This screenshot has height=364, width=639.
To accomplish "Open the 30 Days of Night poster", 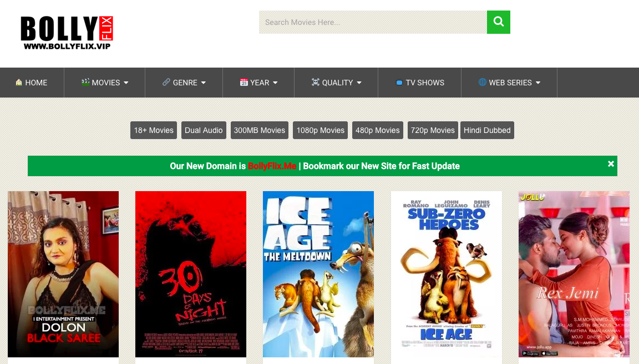I will coord(190,274).
